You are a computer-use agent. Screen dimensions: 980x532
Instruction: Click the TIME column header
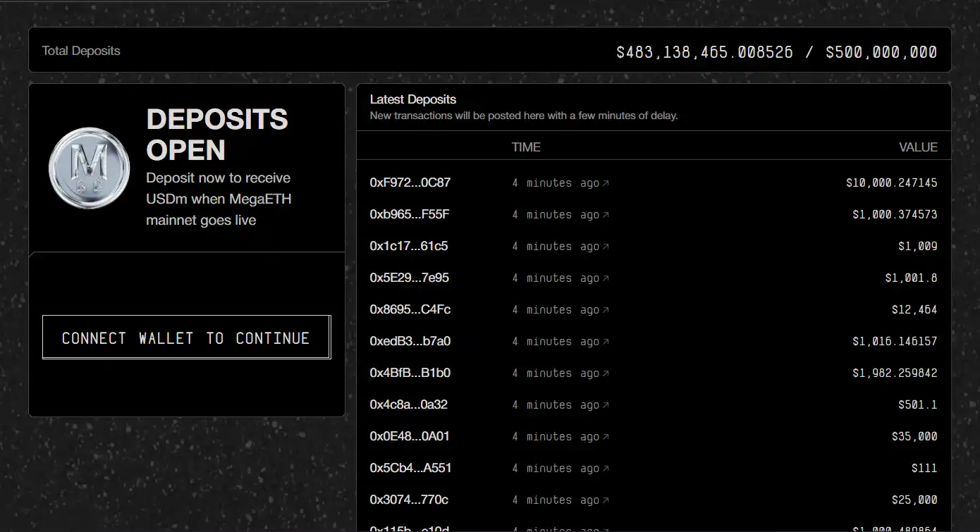click(526, 147)
